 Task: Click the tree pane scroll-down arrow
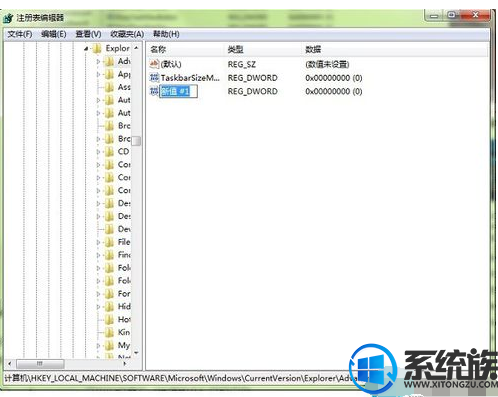coord(136,352)
